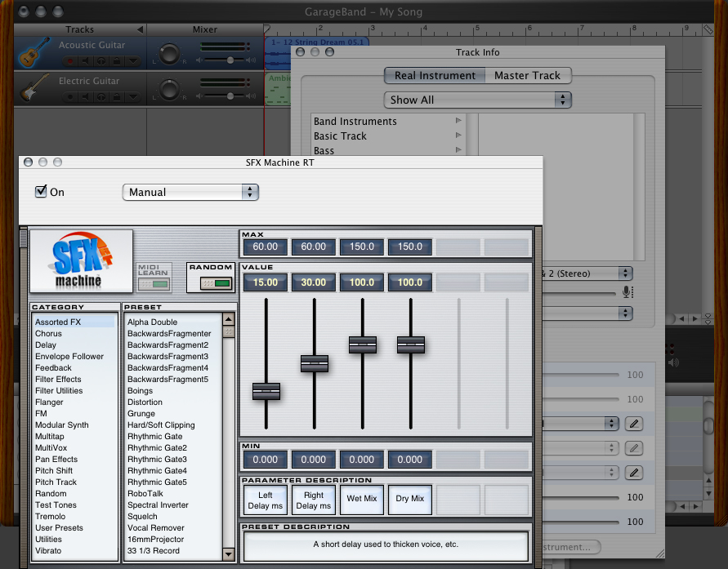Image resolution: width=728 pixels, height=569 pixels.
Task: Switch to the Master Track tab
Action: [527, 75]
